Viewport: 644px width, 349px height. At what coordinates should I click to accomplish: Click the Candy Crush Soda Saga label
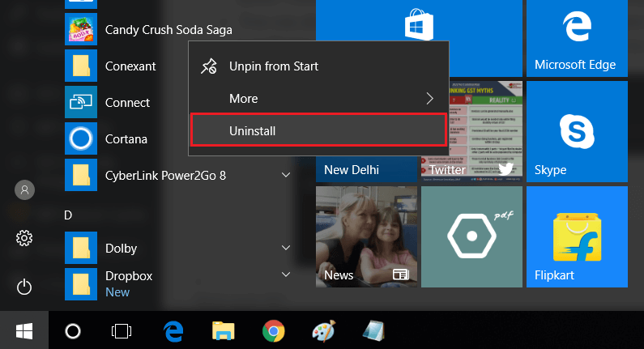168,30
